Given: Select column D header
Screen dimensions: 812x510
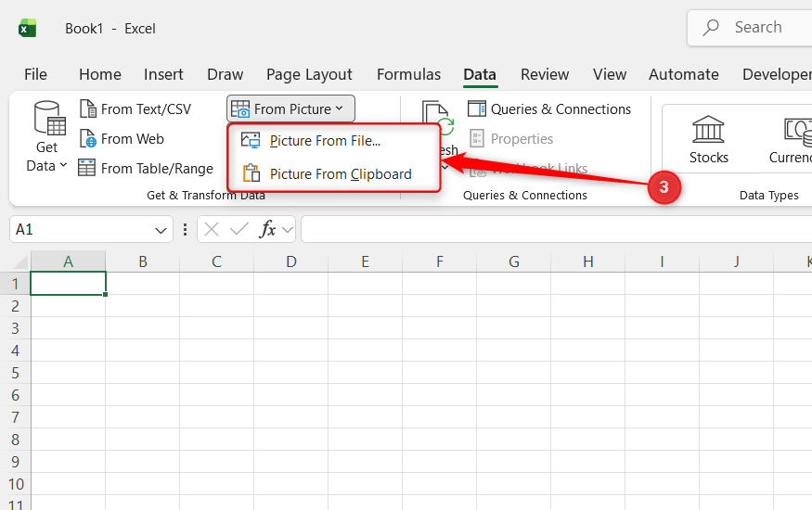Looking at the screenshot, I should 291,261.
